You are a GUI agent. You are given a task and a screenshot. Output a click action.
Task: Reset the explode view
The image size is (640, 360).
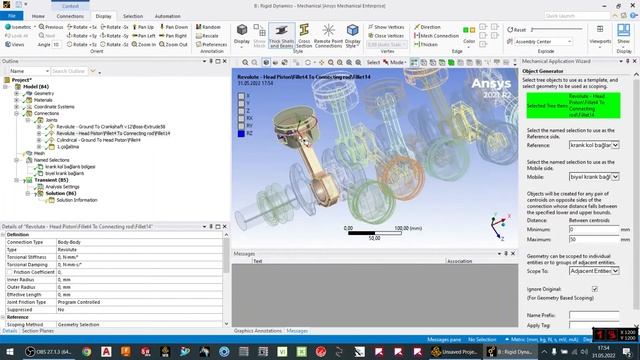pyautogui.click(x=517, y=30)
